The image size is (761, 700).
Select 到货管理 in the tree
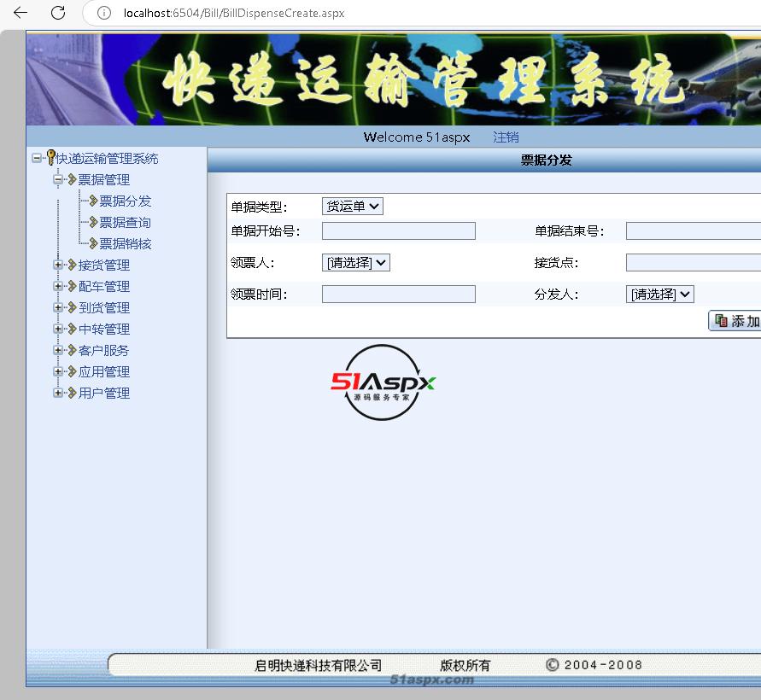point(104,308)
